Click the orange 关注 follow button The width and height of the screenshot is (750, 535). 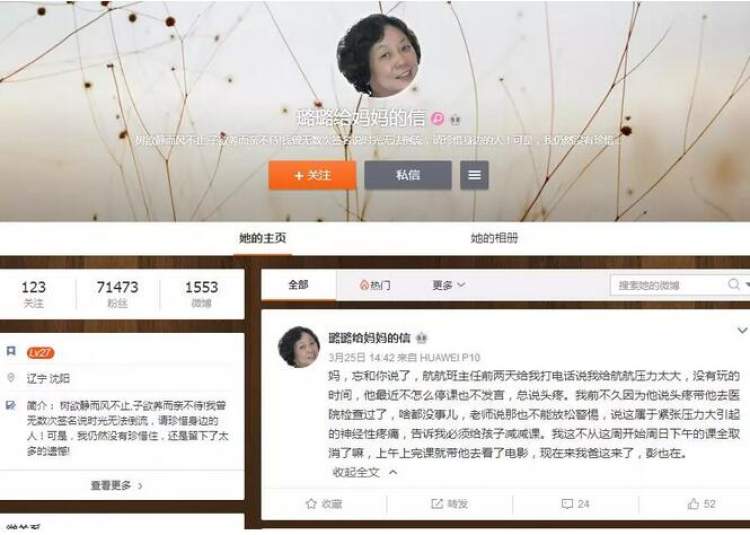tap(312, 175)
